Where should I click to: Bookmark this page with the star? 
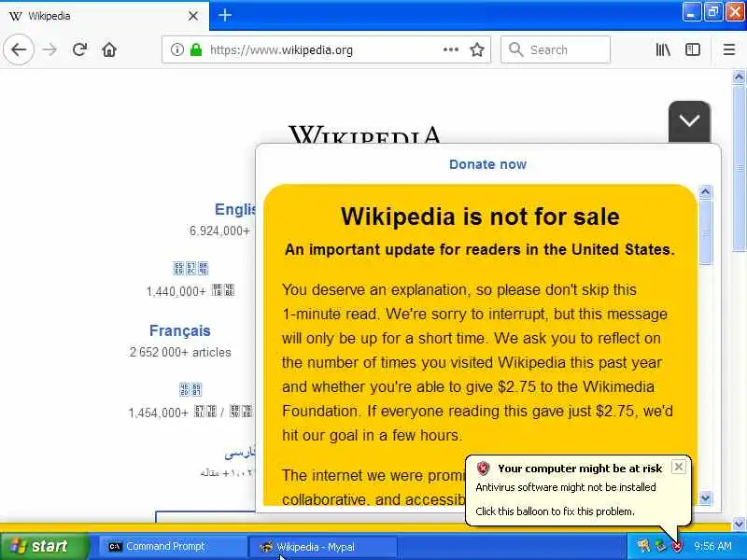(477, 49)
